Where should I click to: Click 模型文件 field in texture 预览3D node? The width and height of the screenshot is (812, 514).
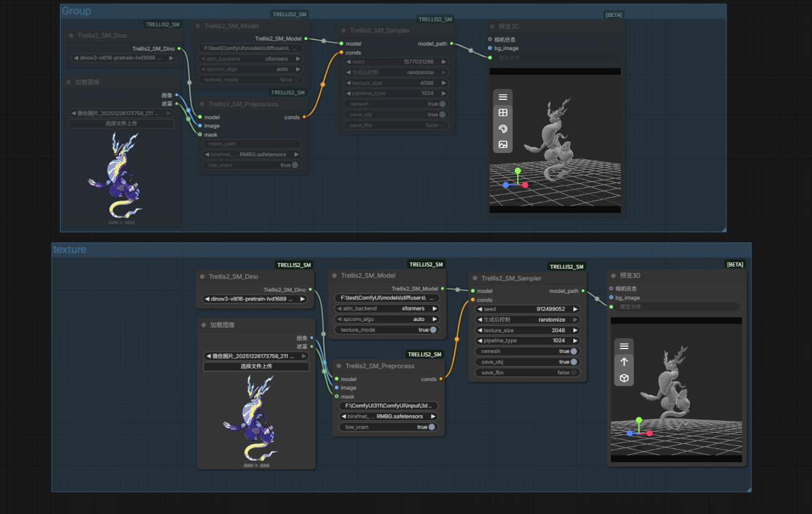coord(676,307)
